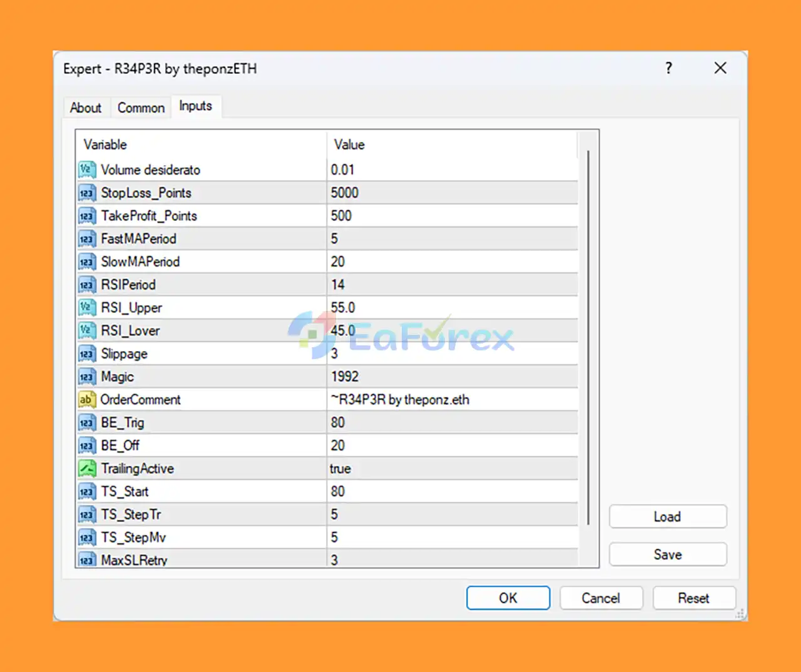Click the integer icon next to StopLoss_Points
This screenshot has height=672, width=801.
click(x=86, y=193)
